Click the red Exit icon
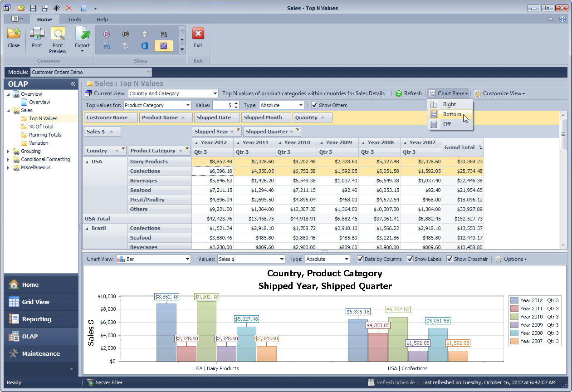The width and height of the screenshot is (572, 392). point(198,34)
